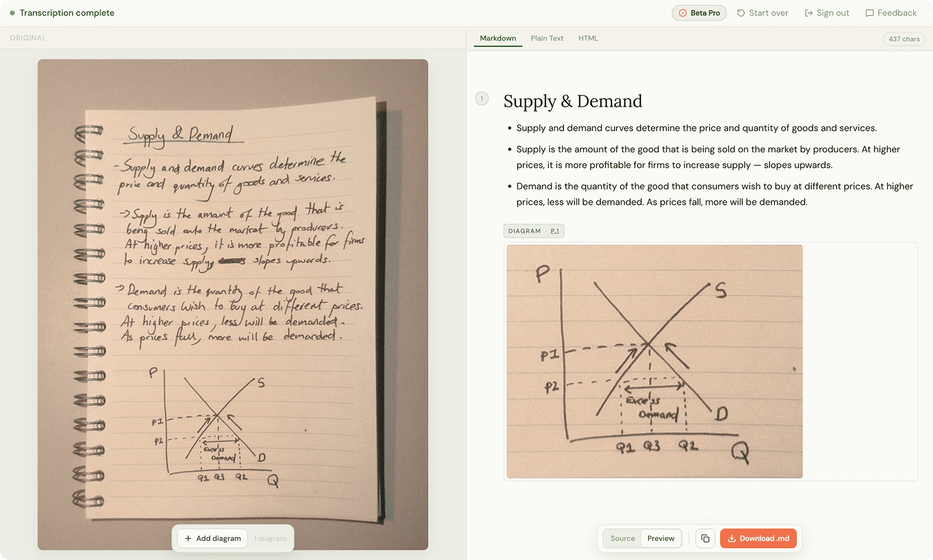Click the Sign out link
The width and height of the screenshot is (933, 560).
tap(827, 13)
